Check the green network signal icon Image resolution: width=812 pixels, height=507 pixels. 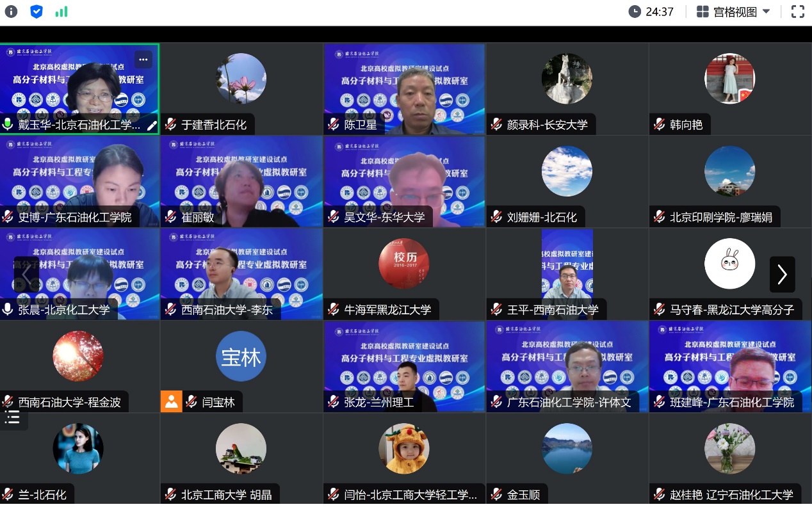coord(61,12)
